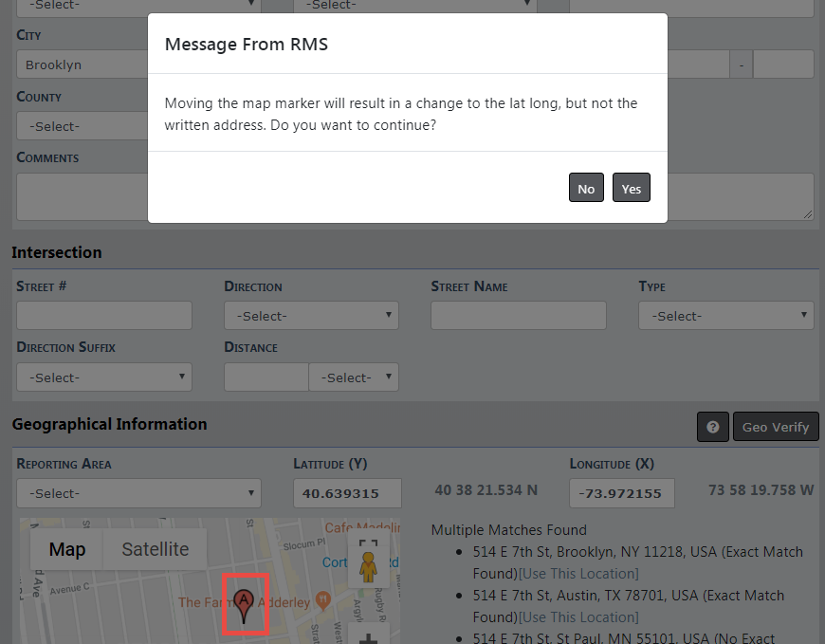Click No in the RMS message dialog
This screenshot has width=825, height=644.
tap(586, 188)
